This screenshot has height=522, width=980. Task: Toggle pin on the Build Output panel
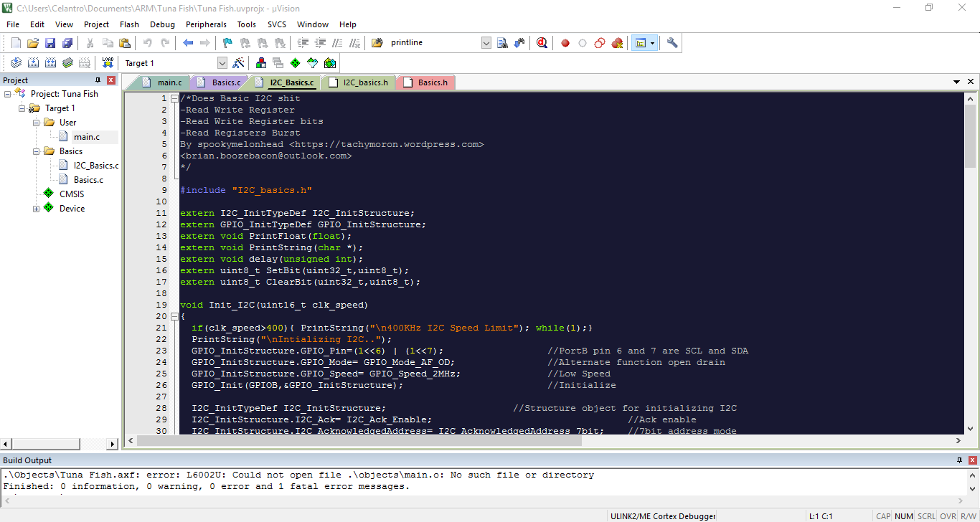point(959,460)
